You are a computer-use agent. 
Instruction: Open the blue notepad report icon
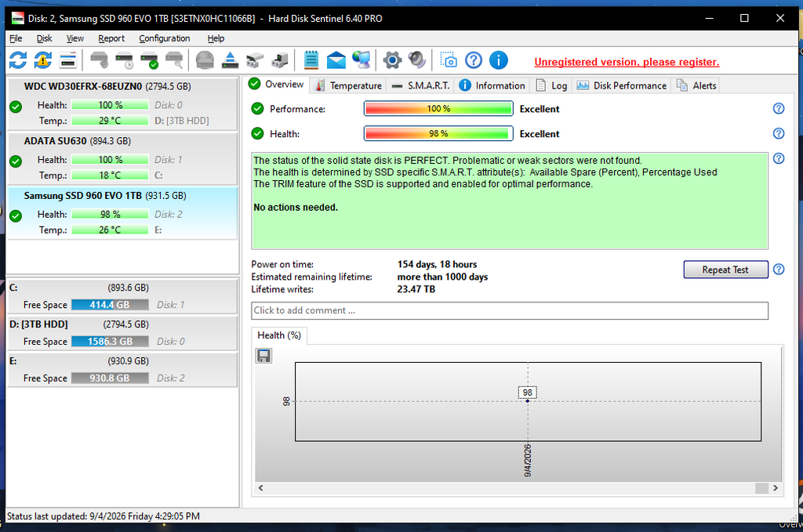click(x=311, y=60)
